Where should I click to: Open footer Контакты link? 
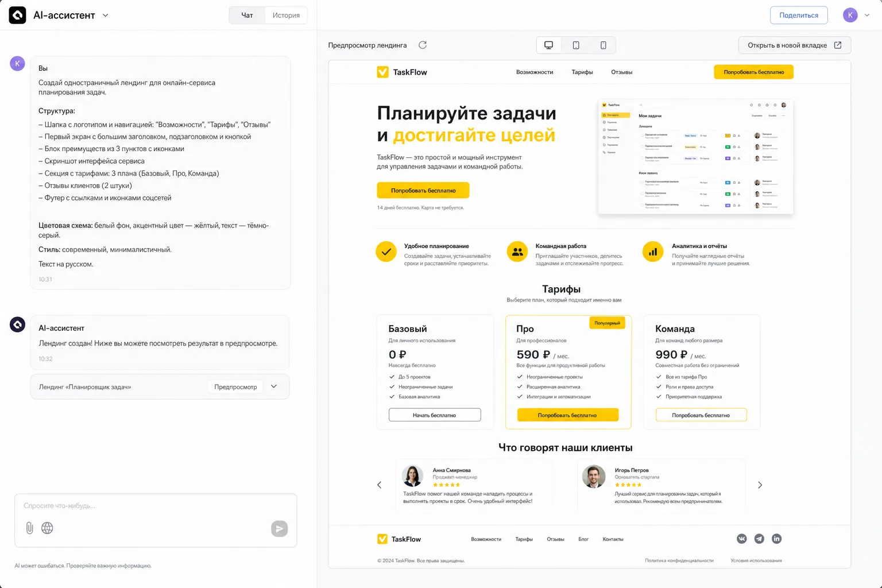click(x=613, y=539)
